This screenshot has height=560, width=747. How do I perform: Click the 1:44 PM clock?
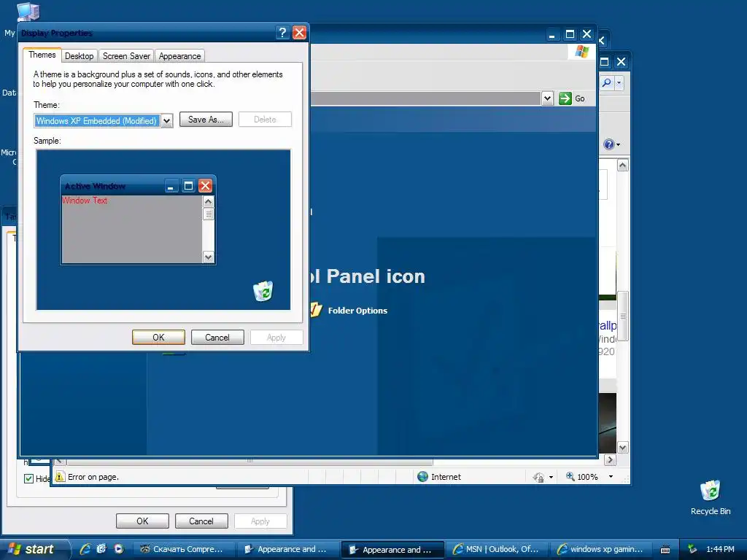[x=720, y=549]
